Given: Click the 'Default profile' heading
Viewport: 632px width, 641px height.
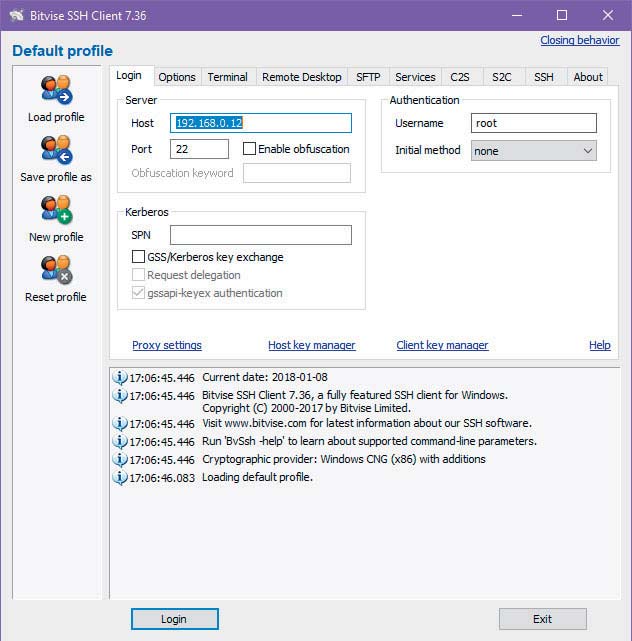Looking at the screenshot, I should point(63,51).
